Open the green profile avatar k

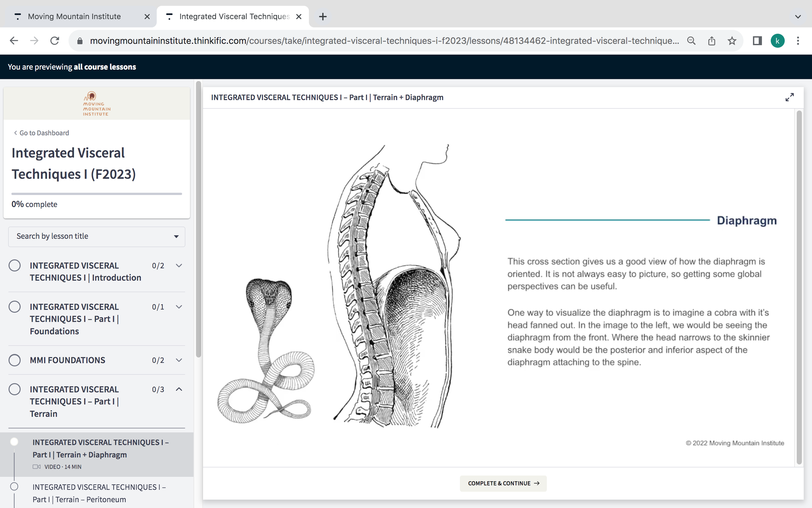click(x=778, y=41)
